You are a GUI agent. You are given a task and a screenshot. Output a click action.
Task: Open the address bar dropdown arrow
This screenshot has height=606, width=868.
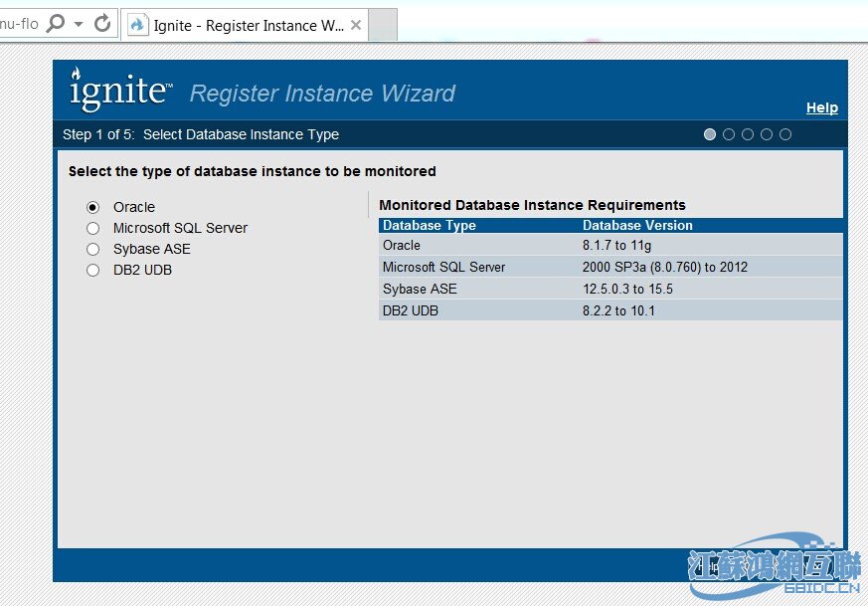coord(79,24)
